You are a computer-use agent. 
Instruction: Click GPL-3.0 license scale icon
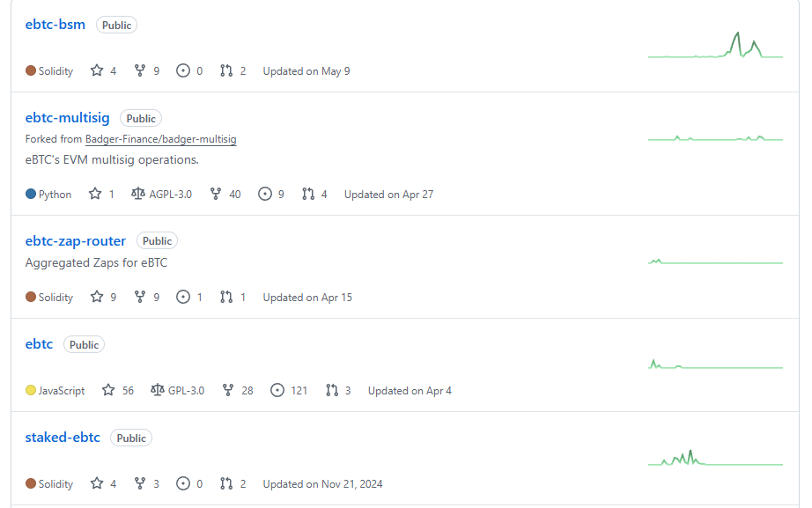tap(158, 390)
